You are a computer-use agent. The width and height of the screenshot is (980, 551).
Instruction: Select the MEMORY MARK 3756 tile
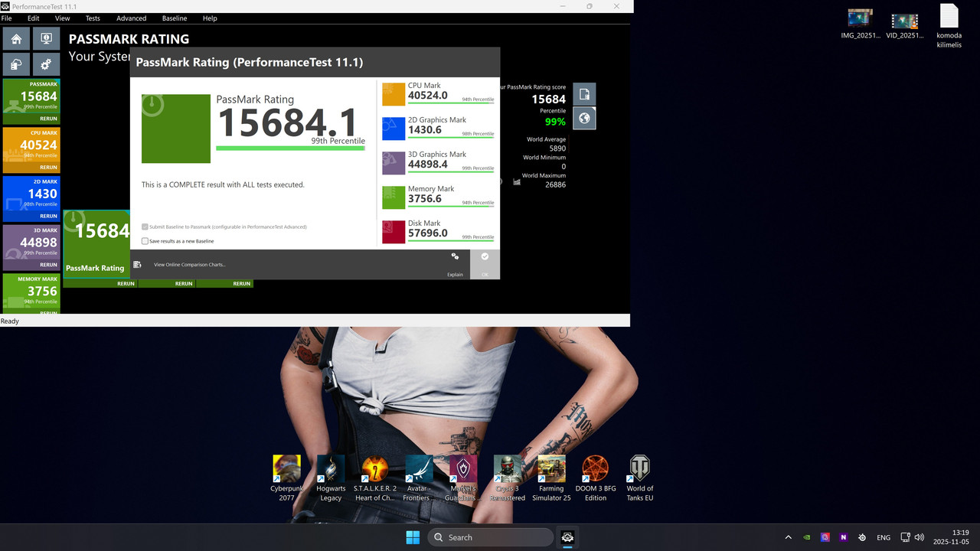coord(31,292)
